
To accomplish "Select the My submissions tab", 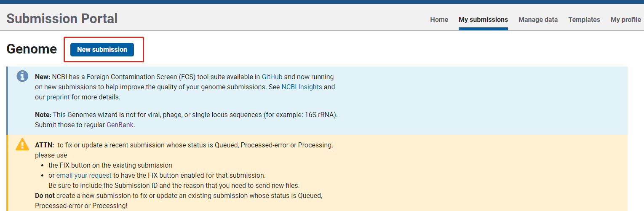I will pos(483,19).
